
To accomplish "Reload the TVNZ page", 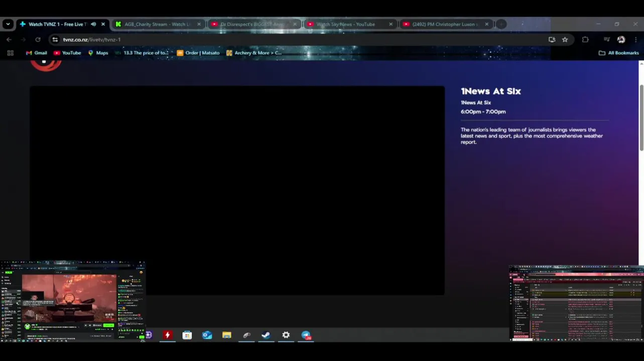I will (38, 40).
